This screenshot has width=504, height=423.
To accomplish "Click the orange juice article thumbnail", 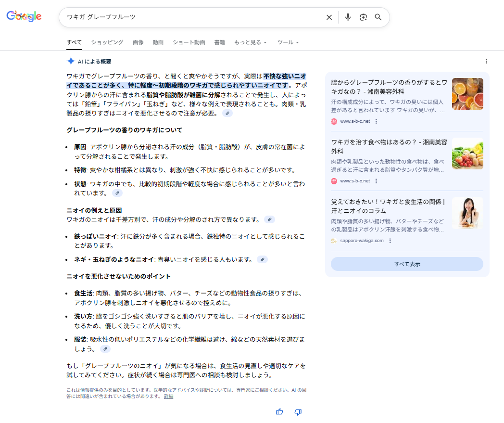I will click(x=467, y=94).
